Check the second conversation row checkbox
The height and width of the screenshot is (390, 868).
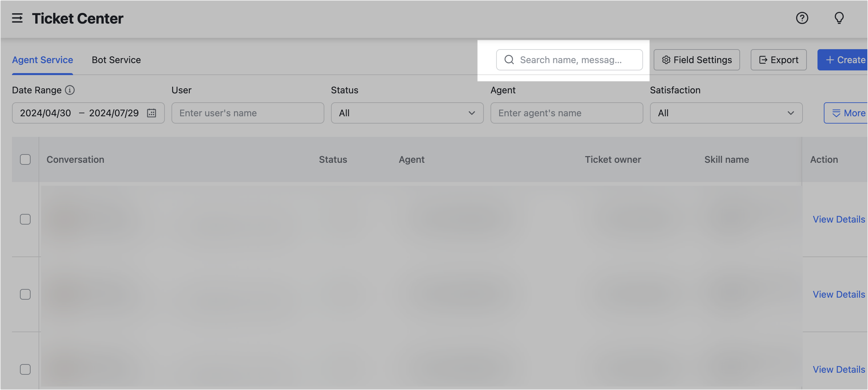point(25,294)
